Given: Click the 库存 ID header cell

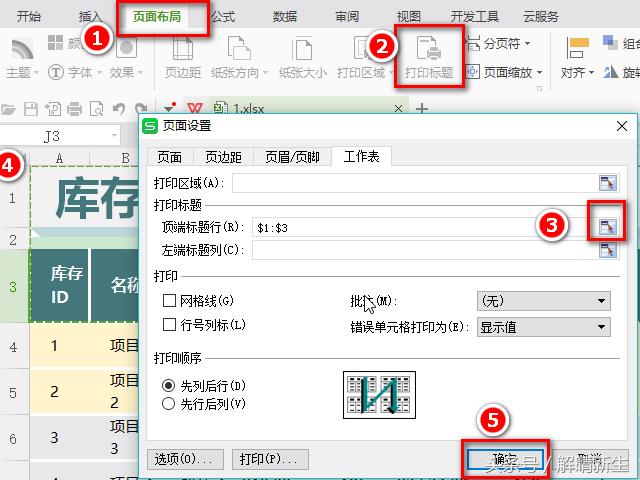Looking at the screenshot, I should pyautogui.click(x=60, y=285).
